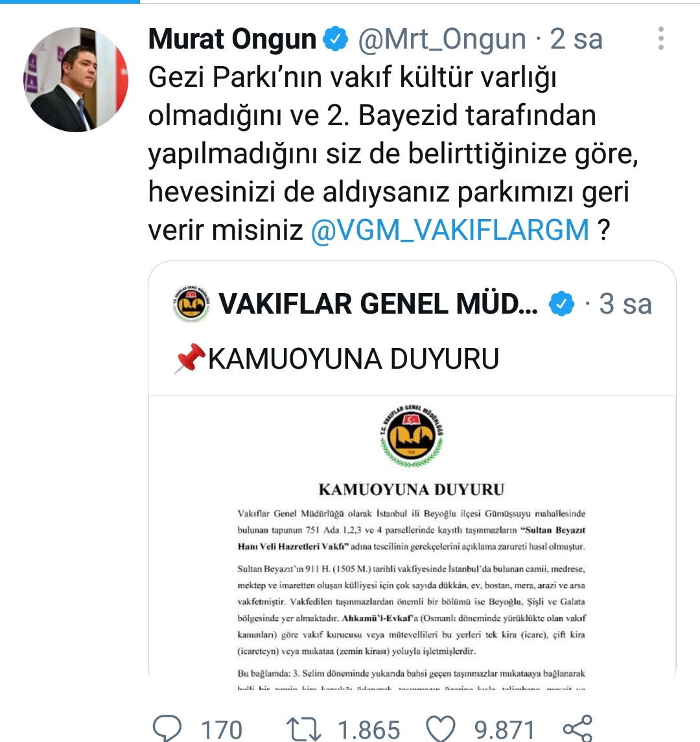
Task: Tap verified badge on quoted tweet
Action: click(561, 304)
